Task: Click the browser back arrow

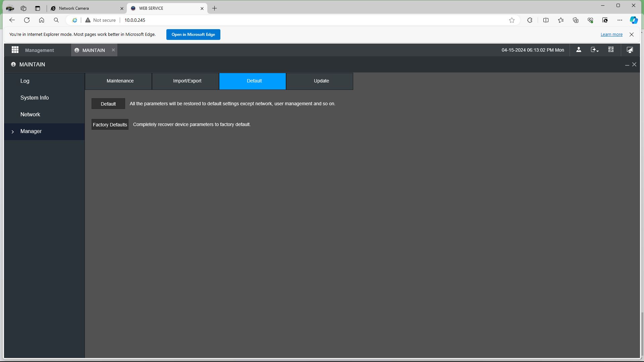Action: (12, 20)
